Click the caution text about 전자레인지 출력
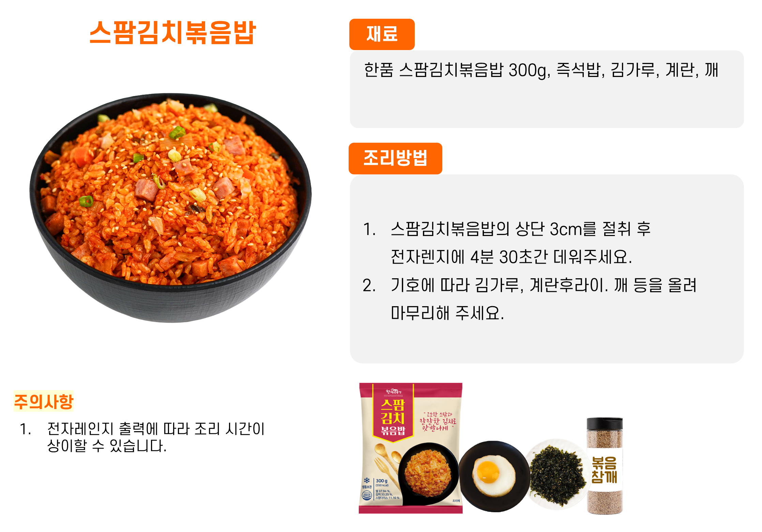Viewport: 762px width, 532px height. pos(142,429)
